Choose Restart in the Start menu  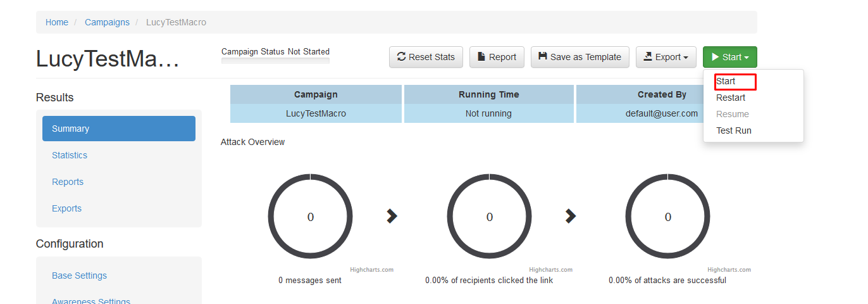click(x=731, y=98)
